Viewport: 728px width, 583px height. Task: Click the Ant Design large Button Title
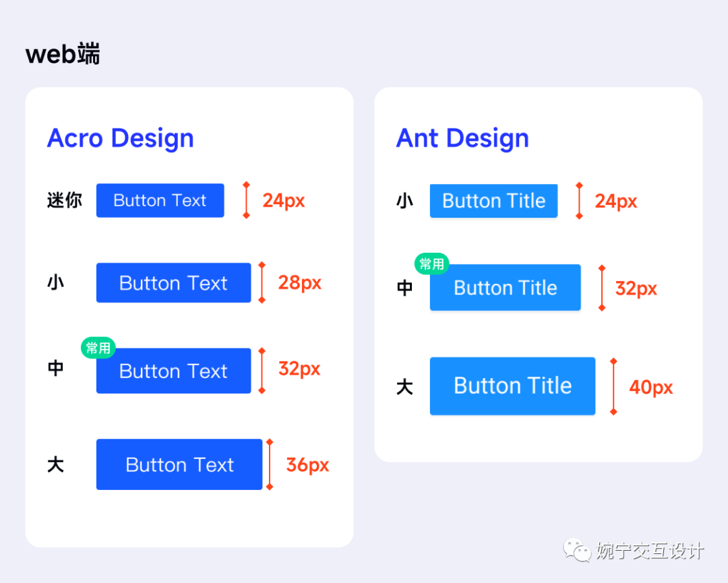point(512,386)
